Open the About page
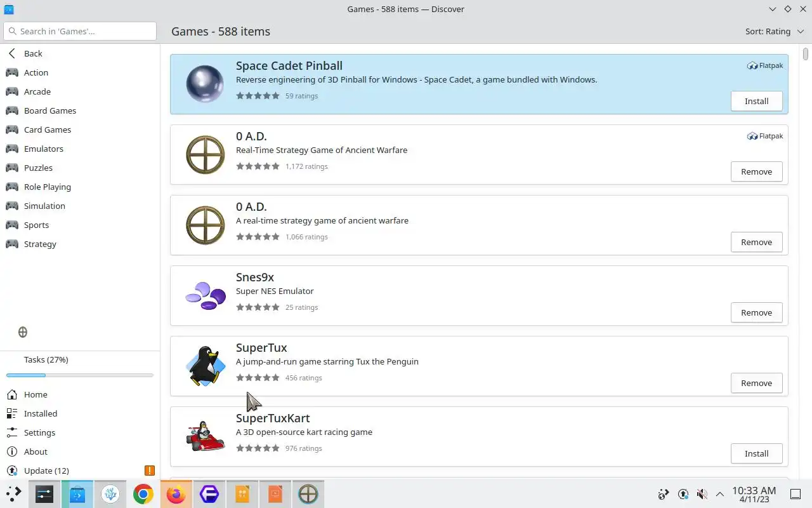This screenshot has height=508, width=812. pos(80,451)
